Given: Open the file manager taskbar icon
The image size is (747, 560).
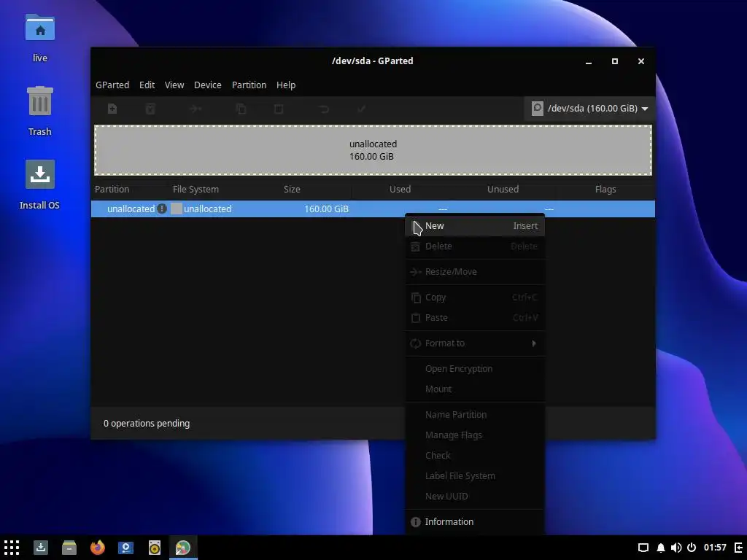Looking at the screenshot, I should click(x=69, y=548).
